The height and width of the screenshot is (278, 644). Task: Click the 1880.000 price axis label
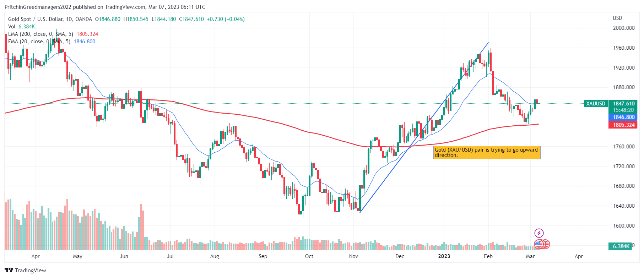click(x=624, y=87)
